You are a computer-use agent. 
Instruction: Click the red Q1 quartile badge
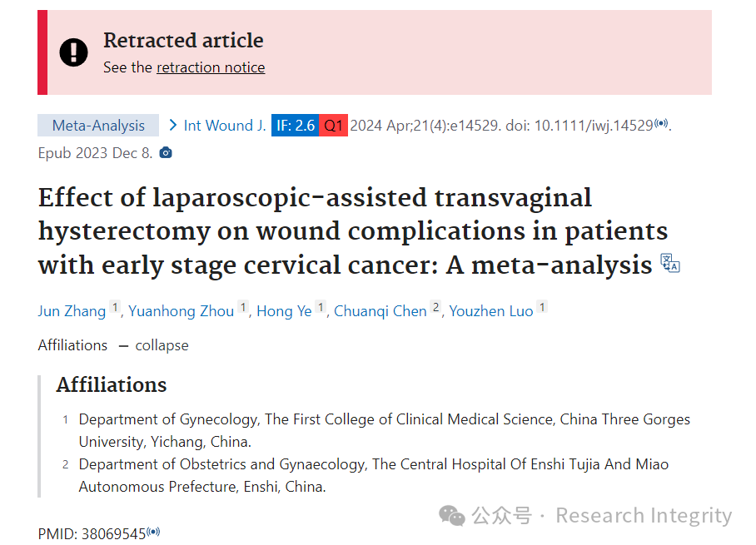[333, 126]
